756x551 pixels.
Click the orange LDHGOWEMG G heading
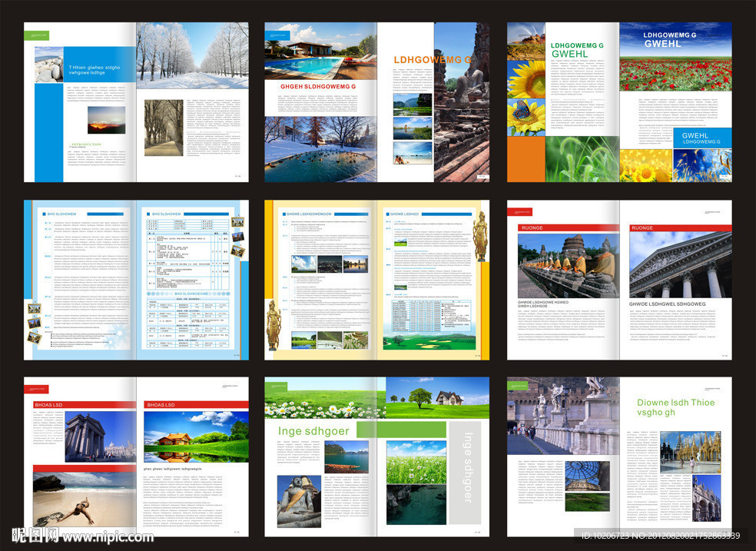tap(433, 60)
